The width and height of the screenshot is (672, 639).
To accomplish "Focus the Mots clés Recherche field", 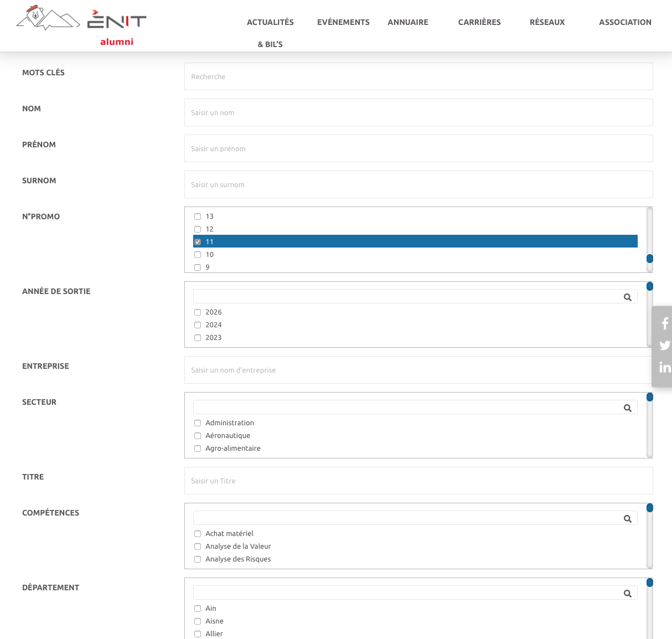I will tap(418, 76).
